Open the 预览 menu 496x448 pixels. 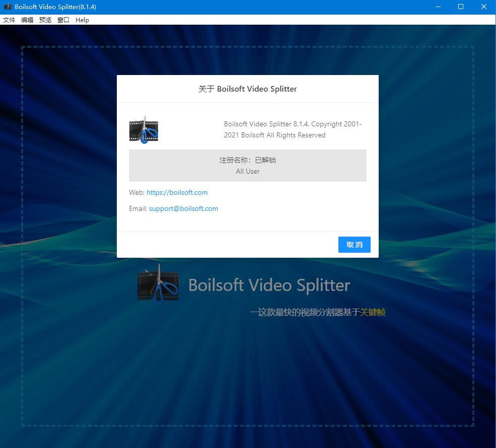tap(45, 20)
